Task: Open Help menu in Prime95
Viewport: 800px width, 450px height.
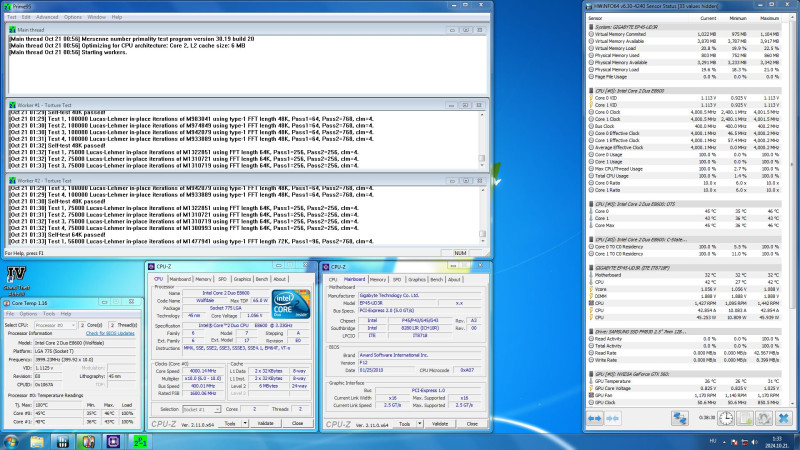Action: coord(117,17)
